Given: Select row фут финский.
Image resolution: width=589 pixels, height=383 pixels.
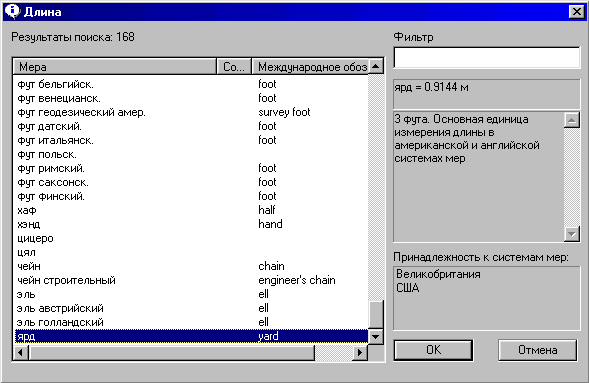Looking at the screenshot, I should [191, 196].
